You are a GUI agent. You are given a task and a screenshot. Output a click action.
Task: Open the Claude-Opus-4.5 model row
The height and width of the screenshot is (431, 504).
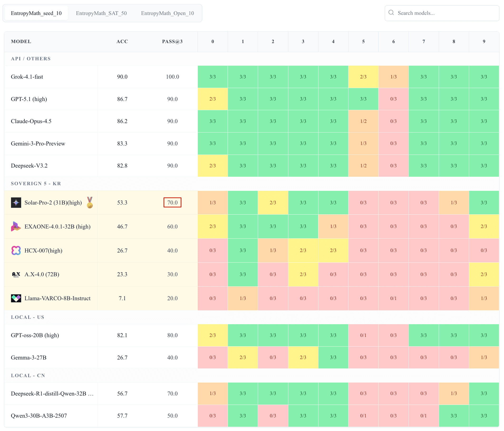pos(31,121)
